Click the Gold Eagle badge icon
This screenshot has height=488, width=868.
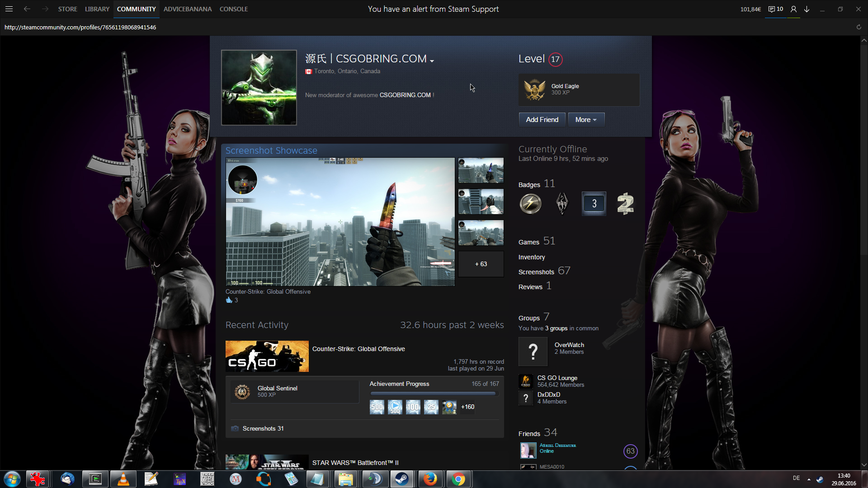coord(534,89)
